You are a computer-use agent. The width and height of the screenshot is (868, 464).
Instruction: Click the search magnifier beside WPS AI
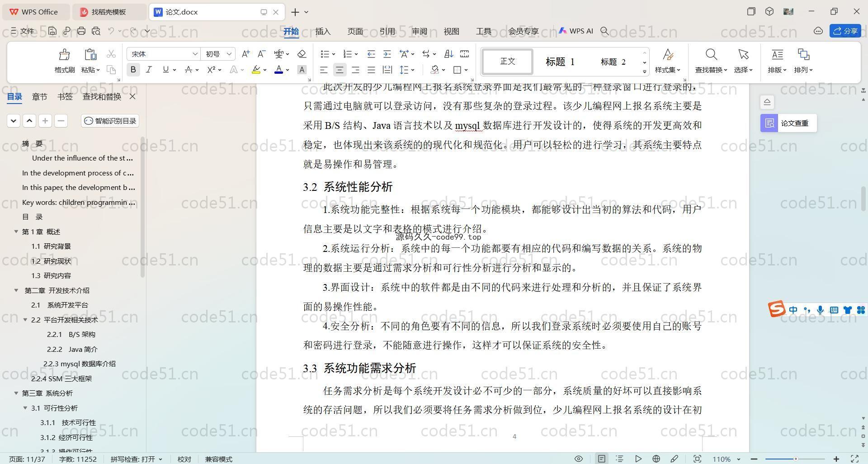604,31
